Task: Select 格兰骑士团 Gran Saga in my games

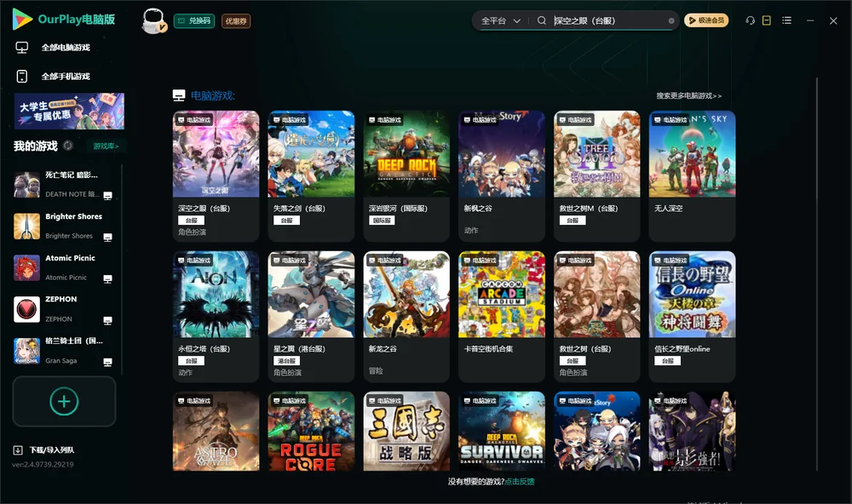Action: point(62,350)
